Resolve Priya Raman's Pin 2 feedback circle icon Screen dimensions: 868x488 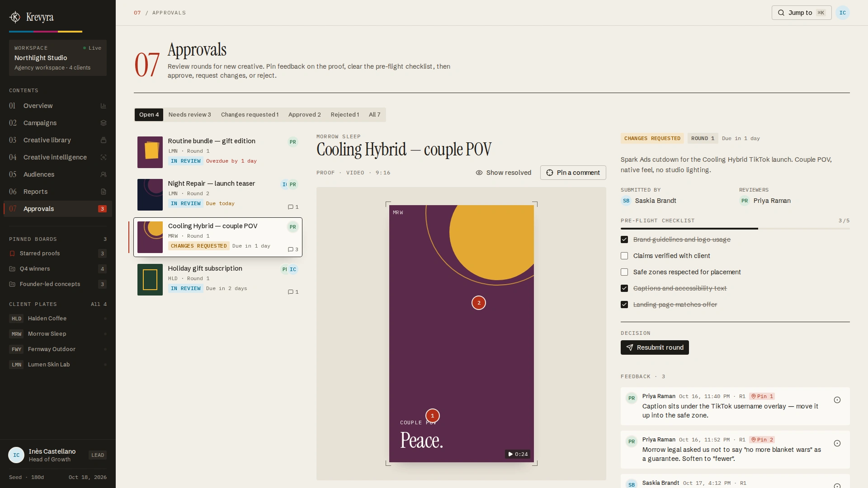837,443
